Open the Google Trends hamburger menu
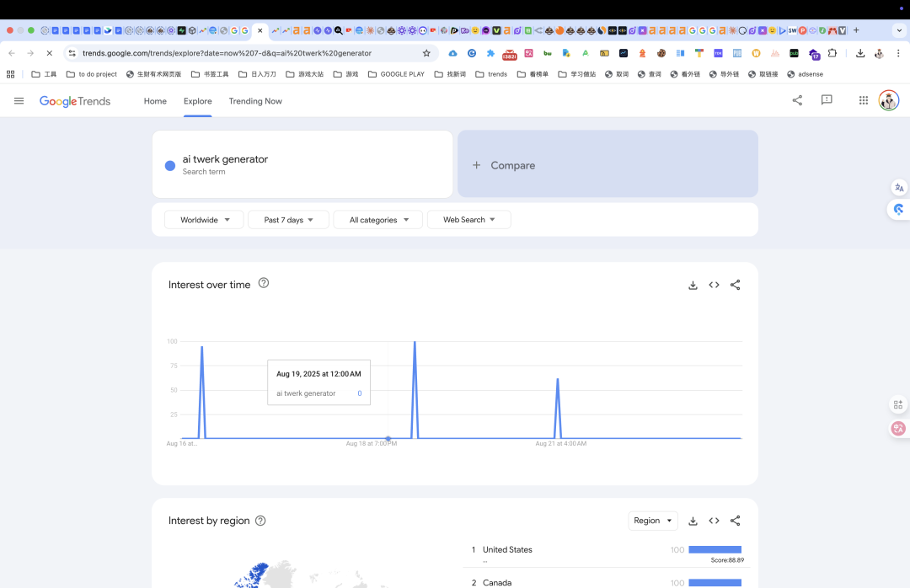Viewport: 910px width, 588px height. click(19, 101)
